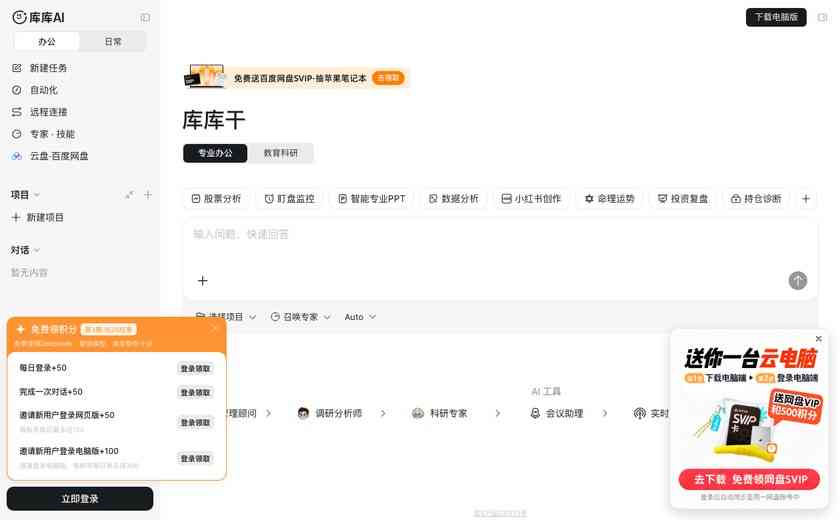This screenshot has height=520, width=840.
Task: Click the orange 去领取 badge on banner
Action: (x=388, y=78)
